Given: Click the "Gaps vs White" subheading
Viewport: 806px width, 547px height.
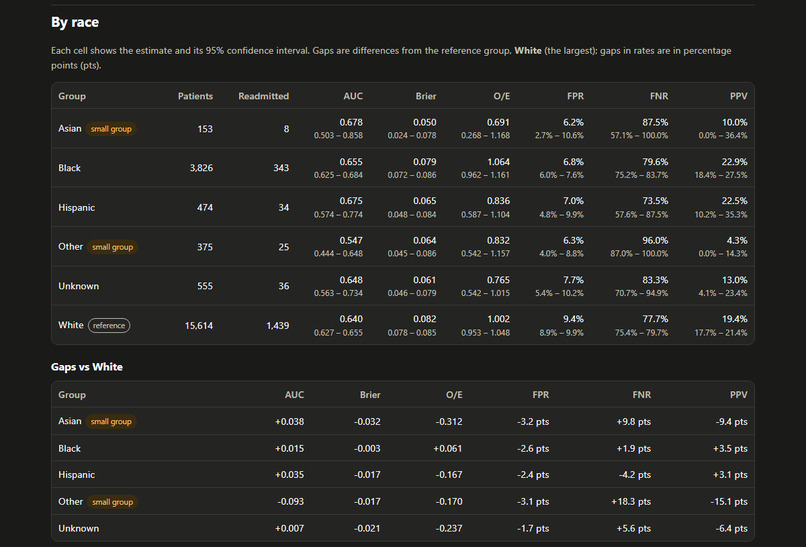Looking at the screenshot, I should pyautogui.click(x=87, y=367).
